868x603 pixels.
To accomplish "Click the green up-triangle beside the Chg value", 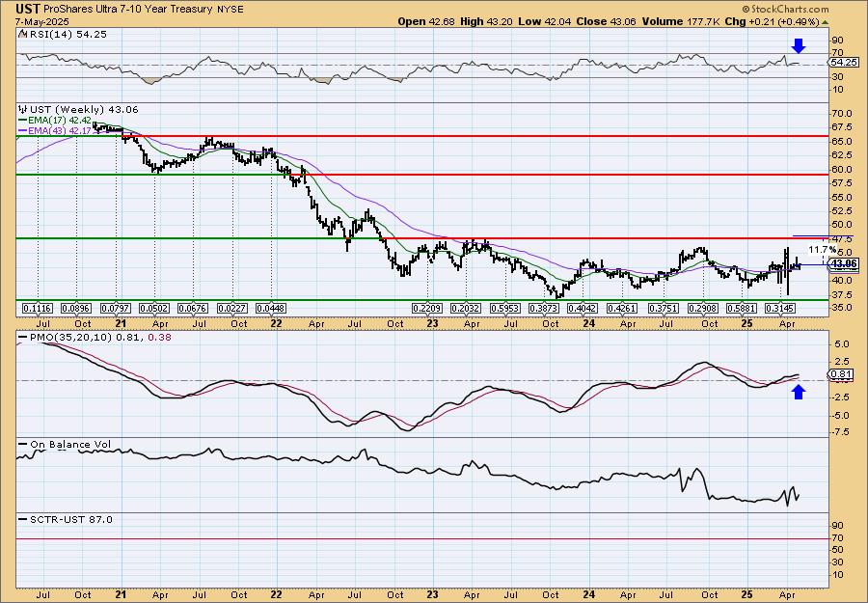I will pyautogui.click(x=826, y=22).
